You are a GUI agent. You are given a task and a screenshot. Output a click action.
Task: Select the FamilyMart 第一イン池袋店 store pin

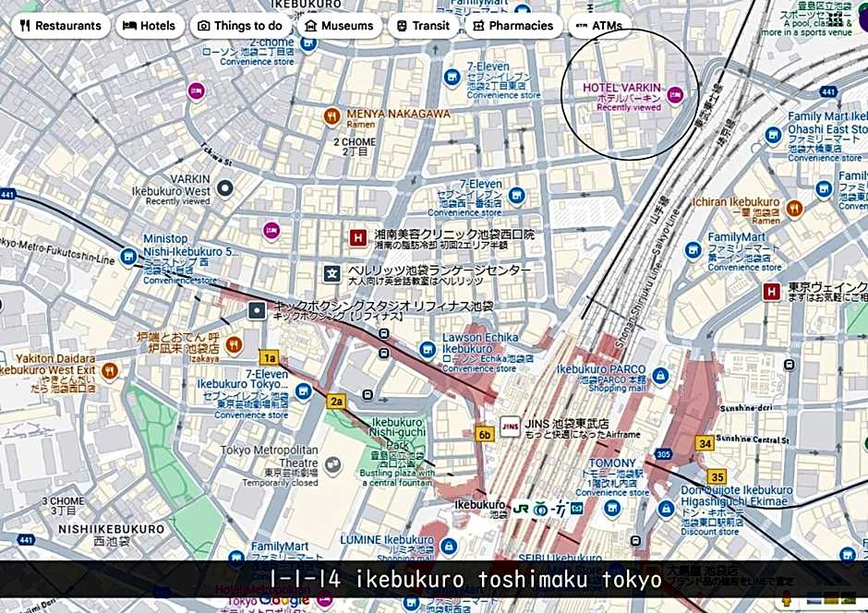point(693,250)
